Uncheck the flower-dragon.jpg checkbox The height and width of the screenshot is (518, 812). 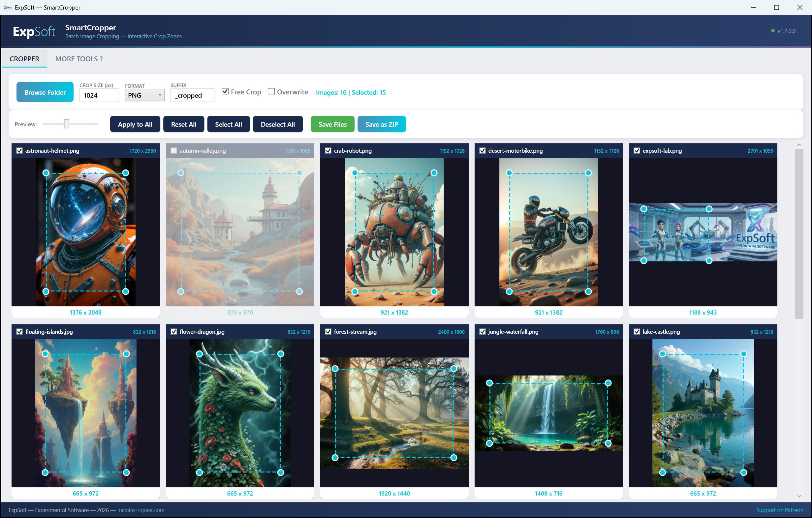click(x=174, y=332)
